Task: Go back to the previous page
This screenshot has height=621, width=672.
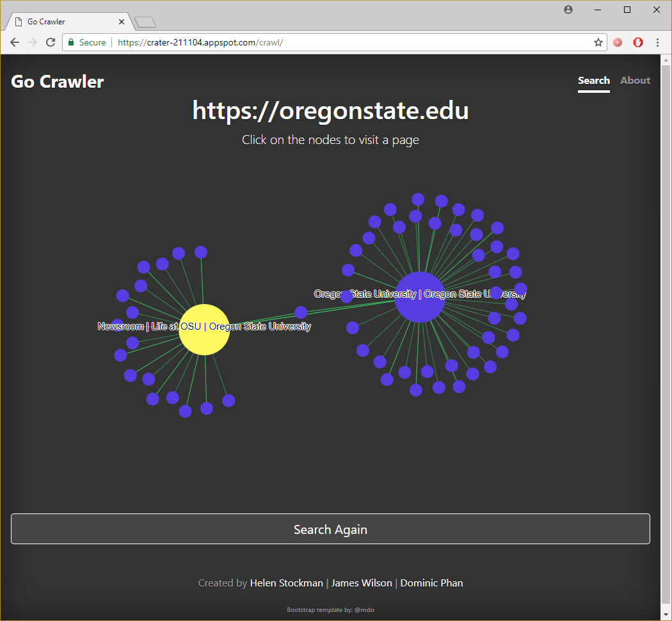Action: tap(15, 42)
